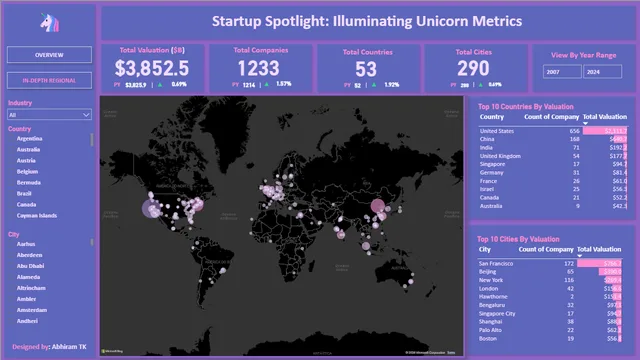Select the United Kingdom row
Screen dimensions: 640x360
coord(553,156)
